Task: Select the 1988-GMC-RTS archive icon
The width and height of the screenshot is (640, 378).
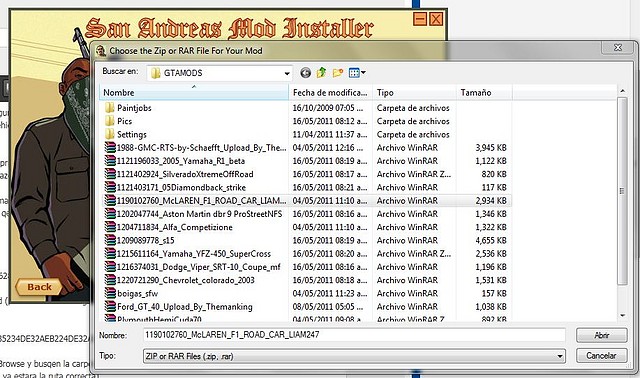Action: click(x=110, y=147)
